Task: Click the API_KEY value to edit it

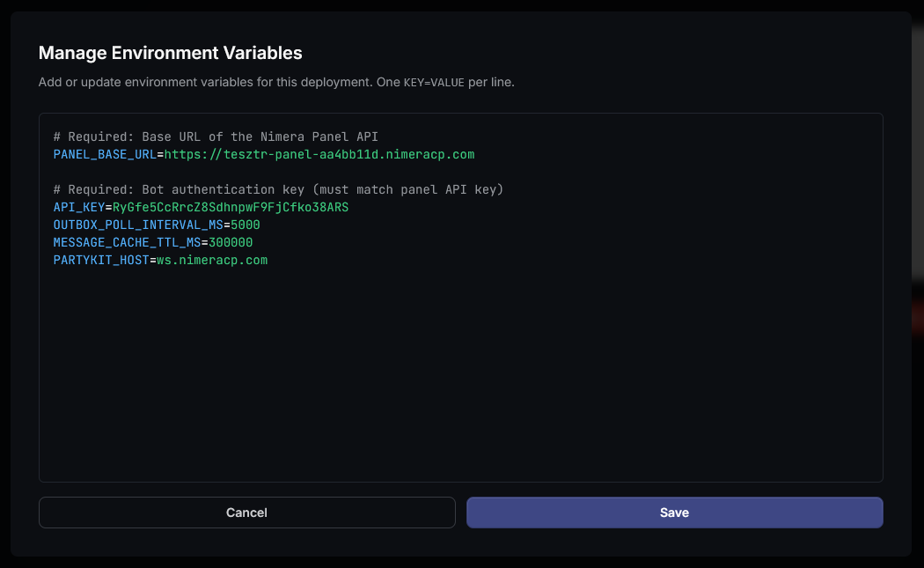Action: point(229,207)
